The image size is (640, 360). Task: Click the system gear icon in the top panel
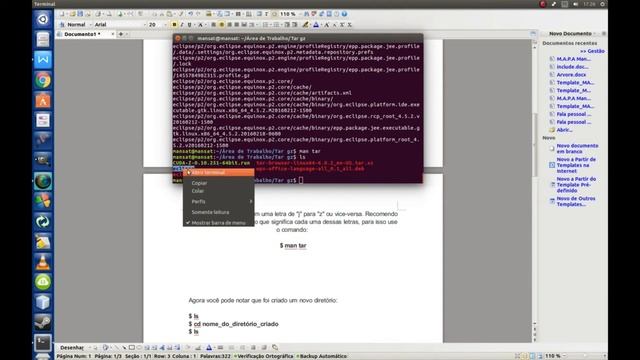point(602,4)
